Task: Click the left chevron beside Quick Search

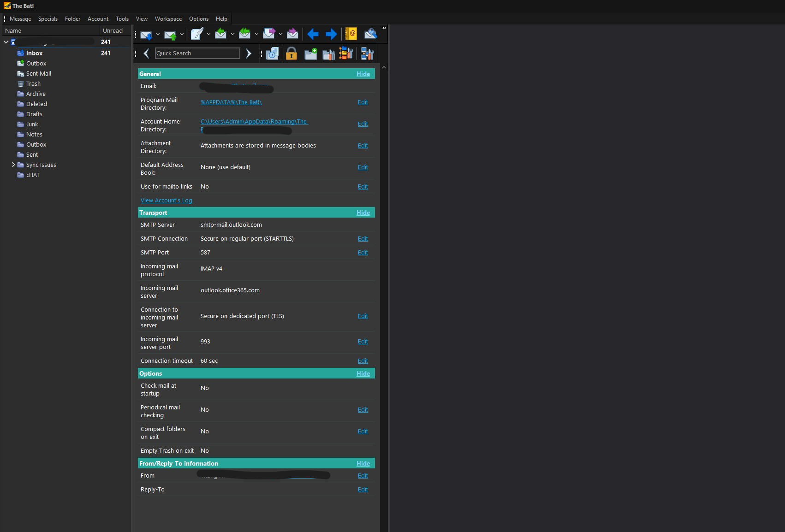Action: tap(146, 53)
